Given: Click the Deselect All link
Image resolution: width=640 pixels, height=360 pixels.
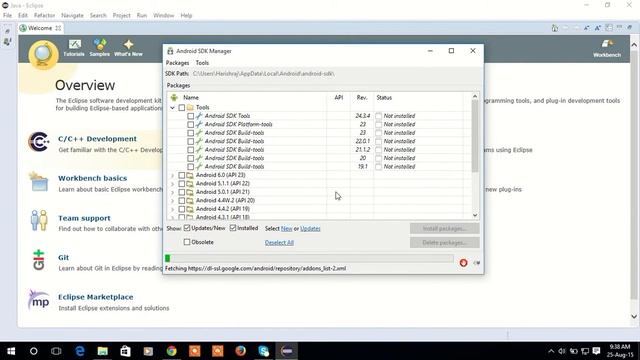Looking at the screenshot, I should 279,242.
